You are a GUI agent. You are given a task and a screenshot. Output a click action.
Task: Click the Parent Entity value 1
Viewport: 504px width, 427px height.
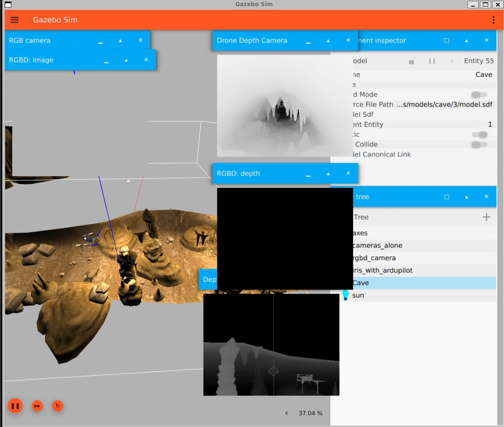(490, 124)
